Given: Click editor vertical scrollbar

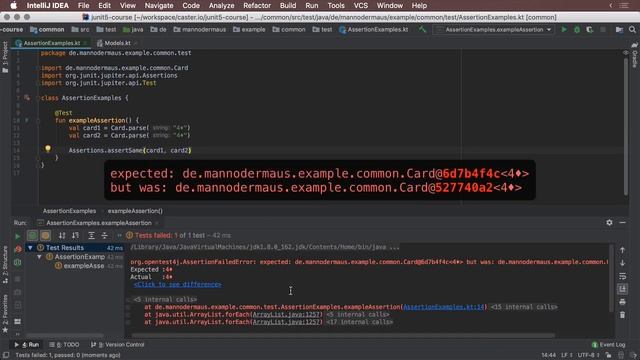Looking at the screenshot, I should click(x=626, y=127).
